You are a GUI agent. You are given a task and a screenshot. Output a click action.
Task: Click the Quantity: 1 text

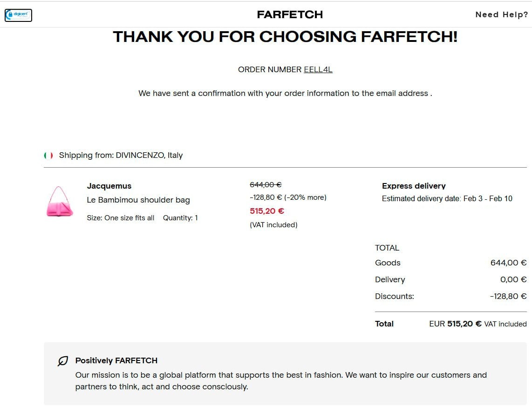180,218
